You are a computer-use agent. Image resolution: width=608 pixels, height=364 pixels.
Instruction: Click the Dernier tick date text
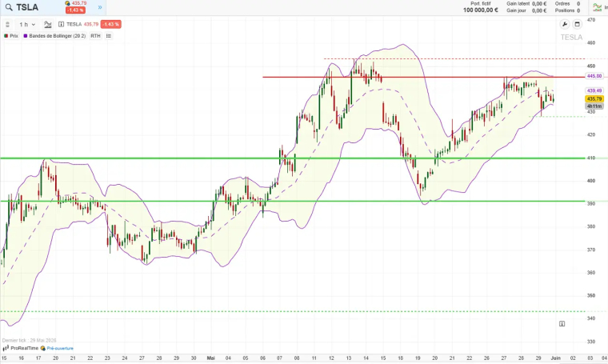[x=29, y=340]
